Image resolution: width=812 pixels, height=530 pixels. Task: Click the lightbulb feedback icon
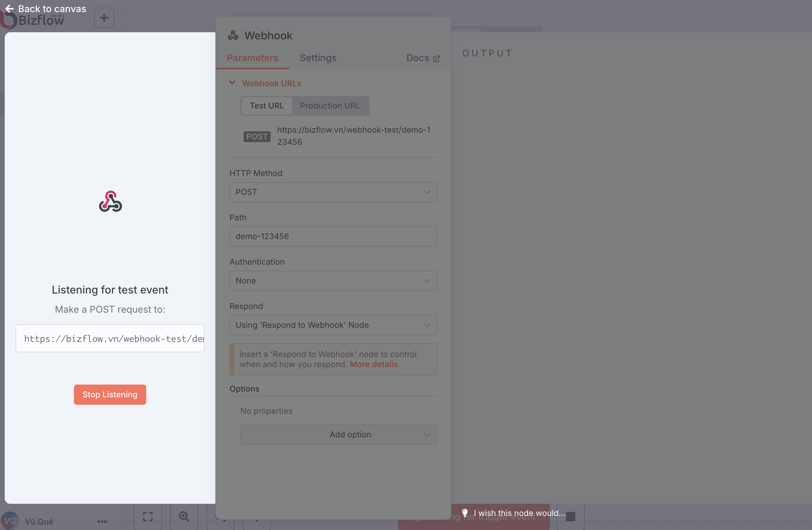click(x=465, y=513)
